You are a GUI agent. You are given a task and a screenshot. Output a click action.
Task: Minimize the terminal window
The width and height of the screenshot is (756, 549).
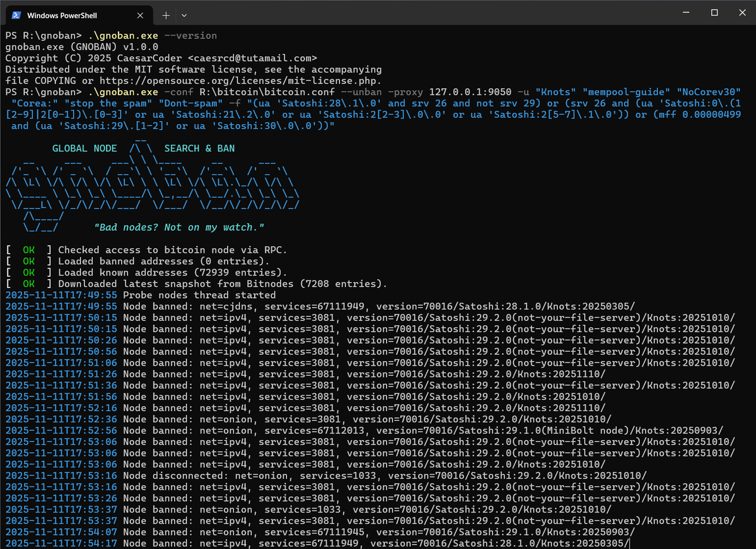point(686,13)
